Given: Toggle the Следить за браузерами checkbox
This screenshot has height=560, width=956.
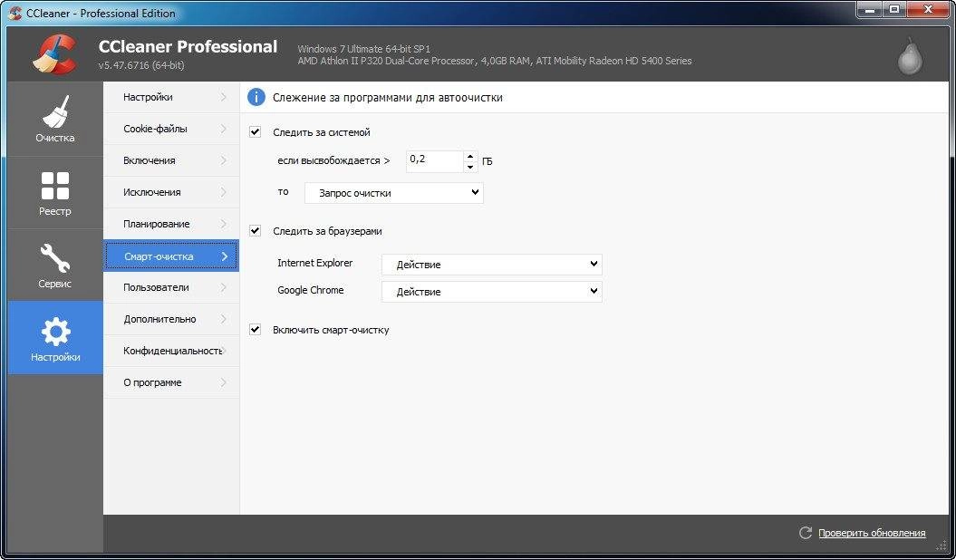Looking at the screenshot, I should tap(255, 230).
